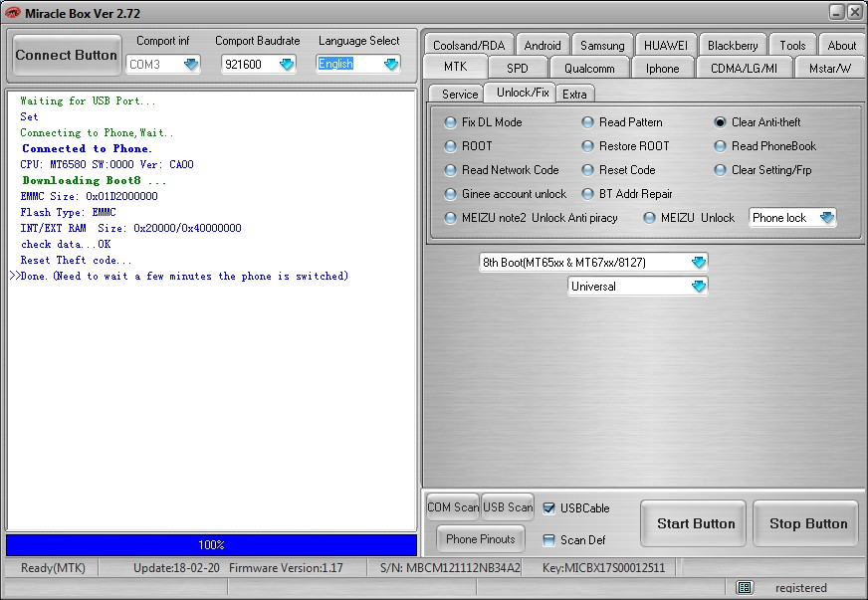Switch to the Qualcomm tab

(x=589, y=68)
